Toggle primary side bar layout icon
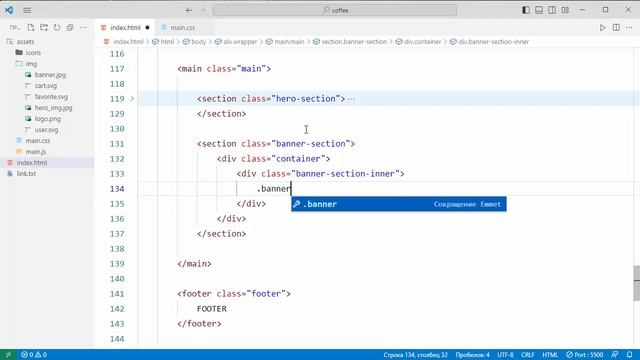The height and width of the screenshot is (360, 640). (x=526, y=10)
